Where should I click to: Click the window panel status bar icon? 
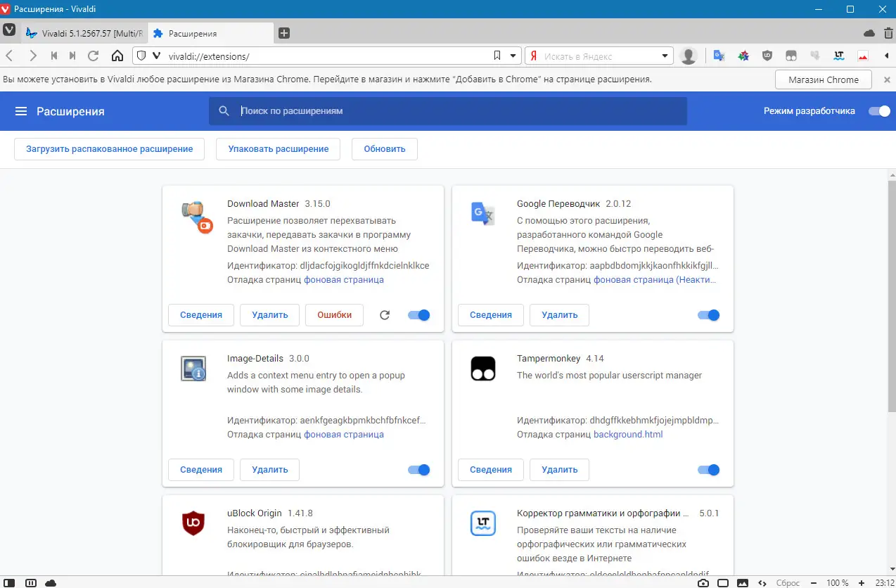click(723, 582)
